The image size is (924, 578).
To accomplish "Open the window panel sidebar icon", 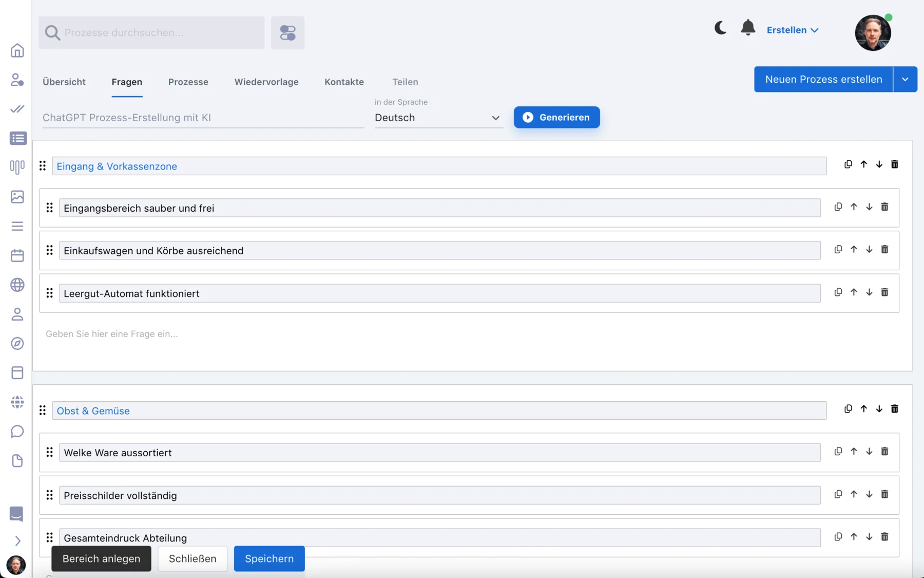I will (x=17, y=372).
